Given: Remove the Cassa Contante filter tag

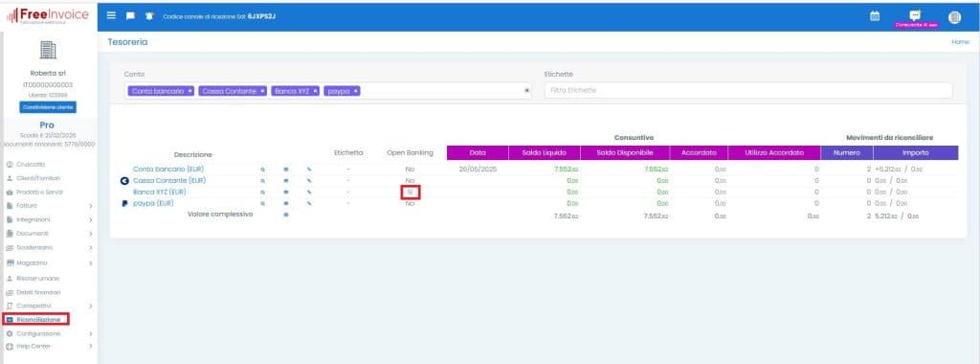Looking at the screenshot, I should click(x=262, y=91).
